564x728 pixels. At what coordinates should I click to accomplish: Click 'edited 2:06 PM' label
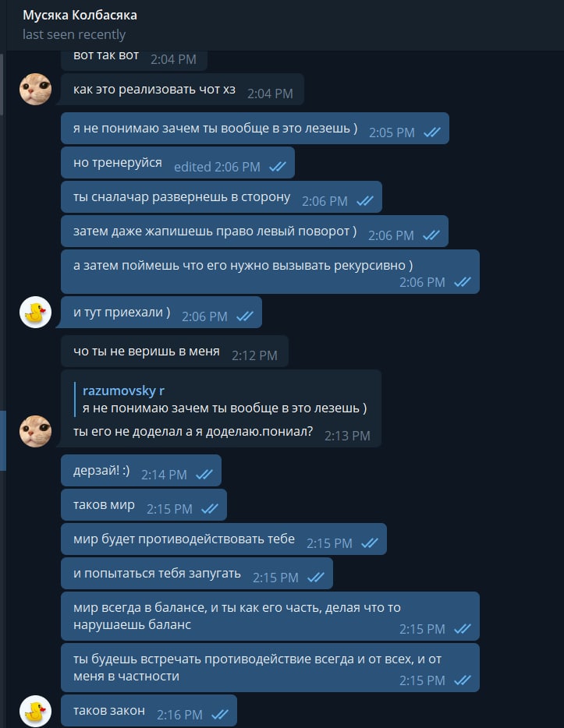pyautogui.click(x=217, y=167)
